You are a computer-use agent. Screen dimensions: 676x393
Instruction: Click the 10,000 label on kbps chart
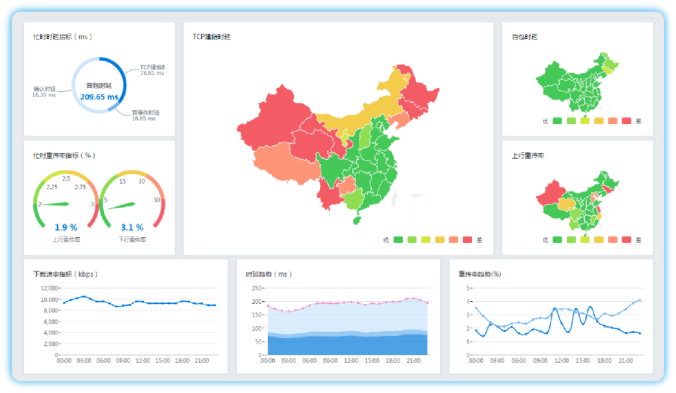(x=49, y=299)
